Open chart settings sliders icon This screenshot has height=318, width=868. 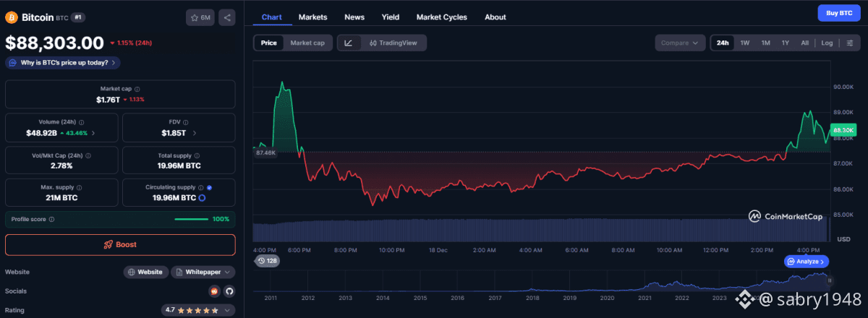[x=849, y=43]
